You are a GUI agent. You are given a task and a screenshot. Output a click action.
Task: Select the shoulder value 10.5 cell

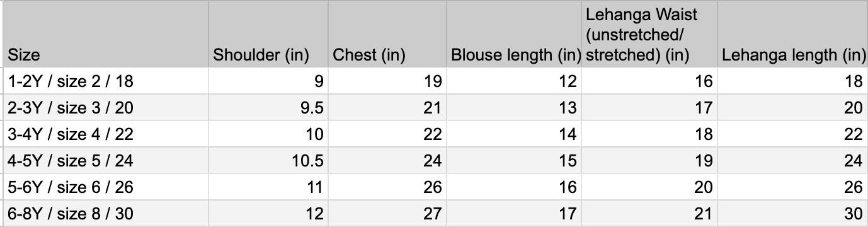268,161
